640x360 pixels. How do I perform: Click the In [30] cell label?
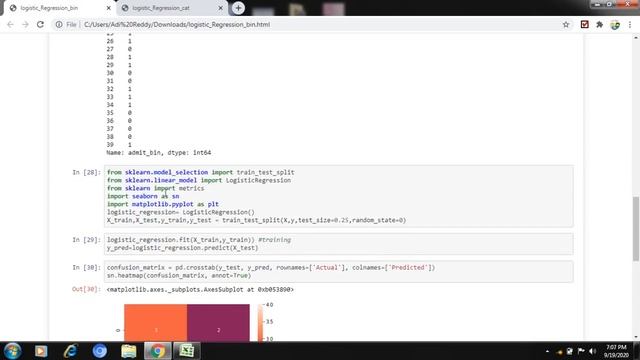(x=86, y=267)
